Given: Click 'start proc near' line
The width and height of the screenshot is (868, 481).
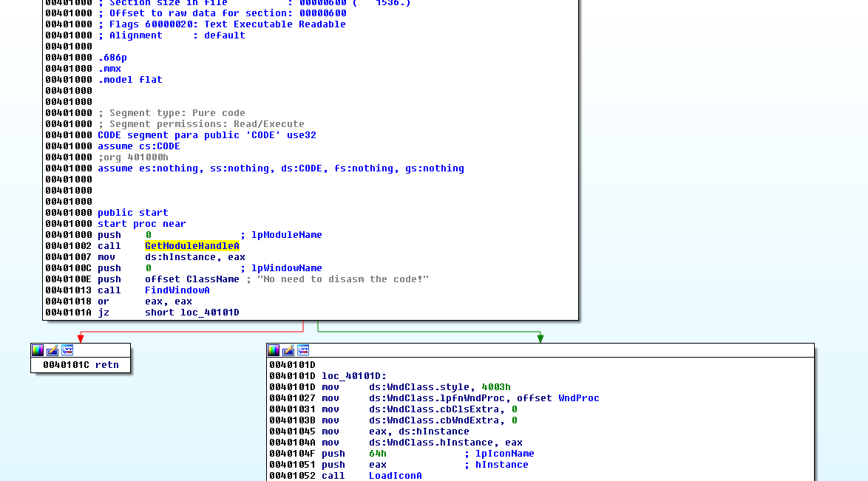Looking at the screenshot, I should click(x=141, y=224).
